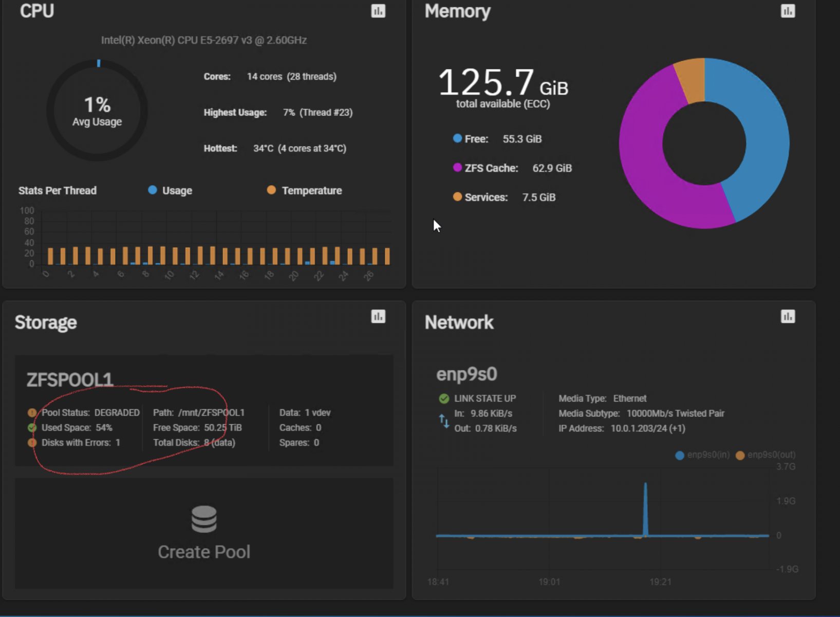Click the Free memory blue legend dot
The width and height of the screenshot is (840, 617).
tap(457, 138)
